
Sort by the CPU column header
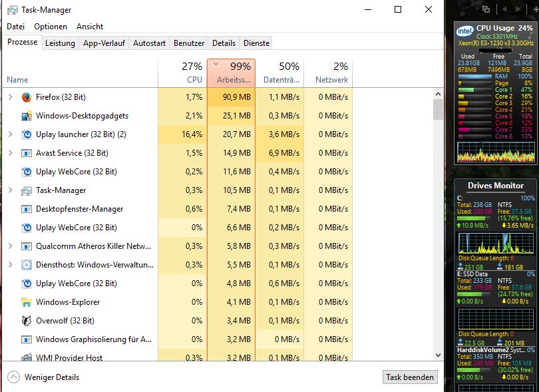tap(182, 73)
